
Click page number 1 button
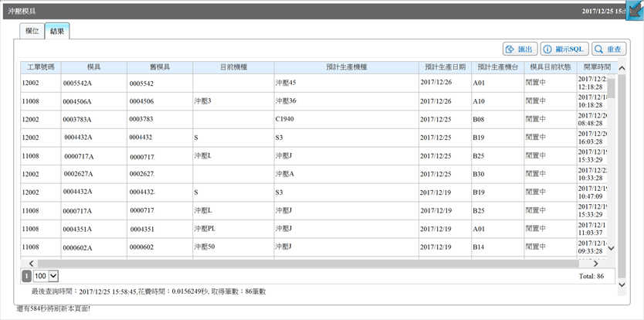pos(26,277)
